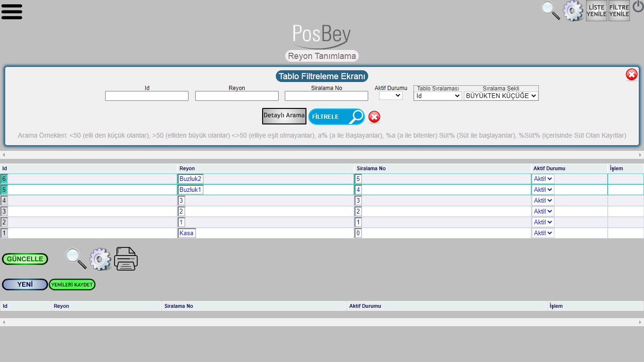Click the power logout icon
The height and width of the screenshot is (362, 644).
638,7
